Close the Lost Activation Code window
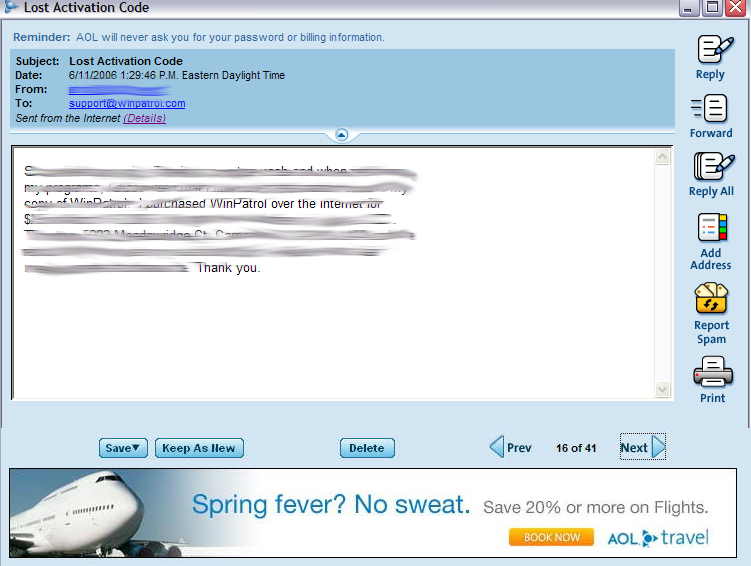Image resolution: width=751 pixels, height=566 pixels. click(x=736, y=8)
